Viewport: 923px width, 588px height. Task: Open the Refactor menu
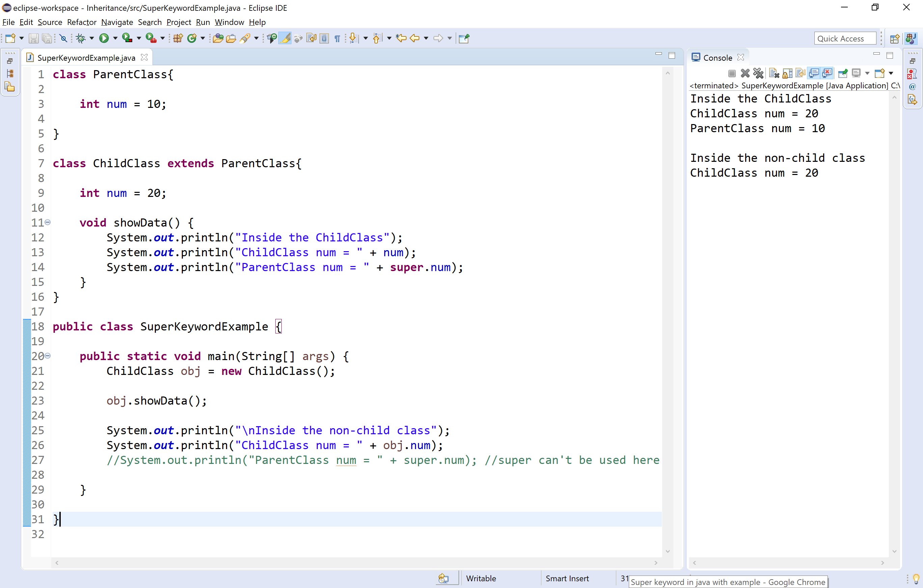point(82,22)
